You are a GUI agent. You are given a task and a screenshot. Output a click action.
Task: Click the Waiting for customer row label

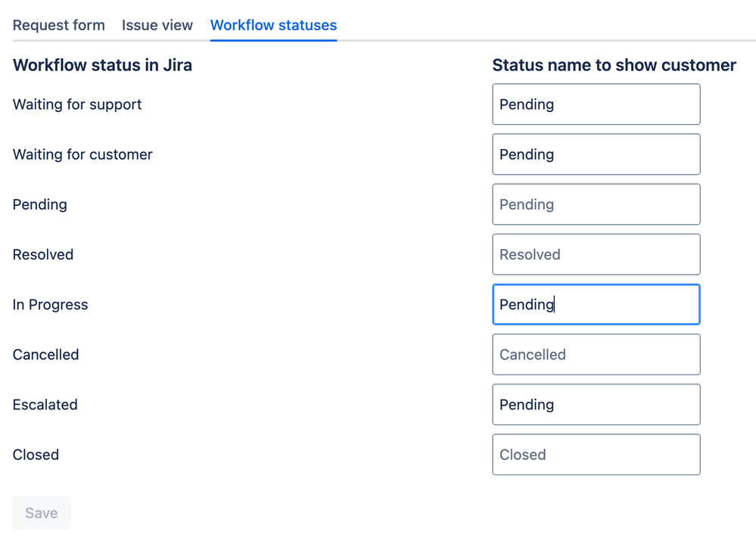point(82,154)
